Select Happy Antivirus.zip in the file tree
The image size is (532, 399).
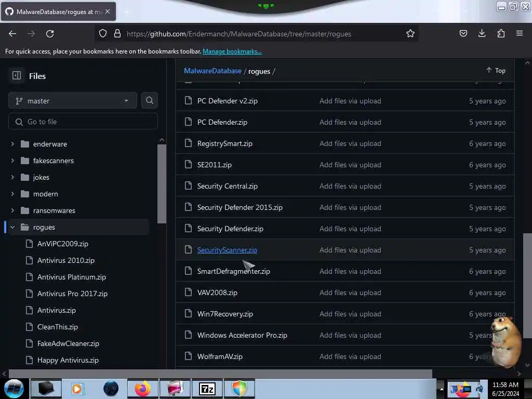click(68, 360)
